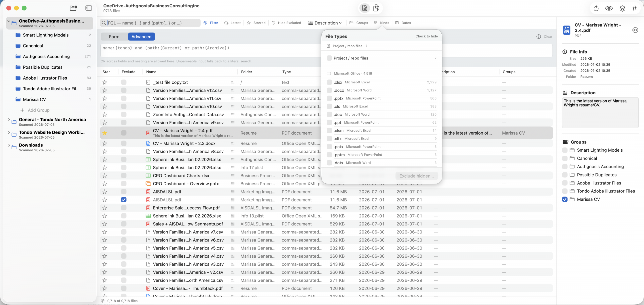Uncheck the Marissa CV group checkbox
The image size is (644, 305).
(565, 199)
